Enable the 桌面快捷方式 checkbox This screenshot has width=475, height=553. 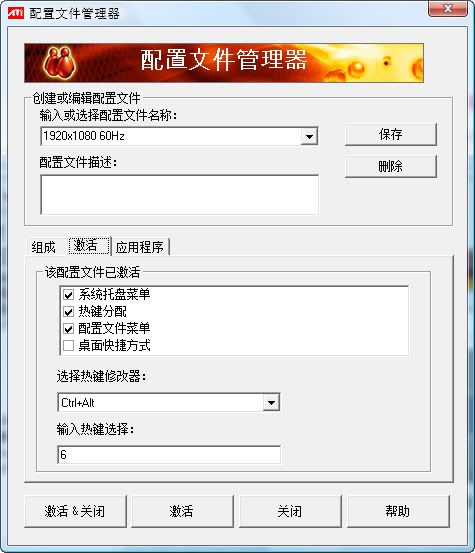point(68,346)
